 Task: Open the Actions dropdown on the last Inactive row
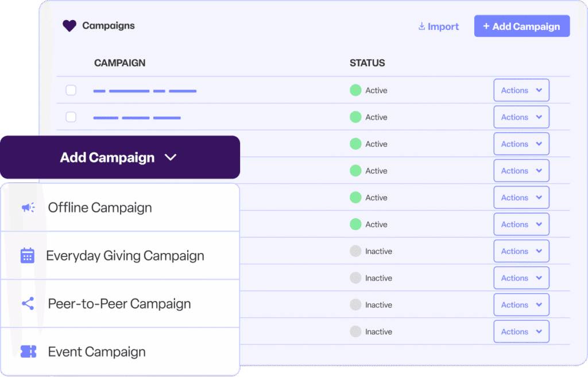coord(521,331)
